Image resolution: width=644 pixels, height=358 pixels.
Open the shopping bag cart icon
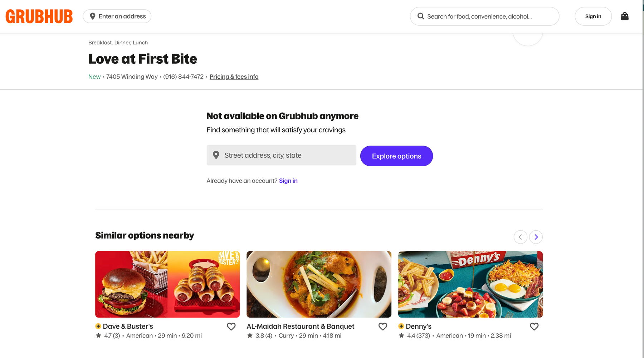pyautogui.click(x=625, y=16)
